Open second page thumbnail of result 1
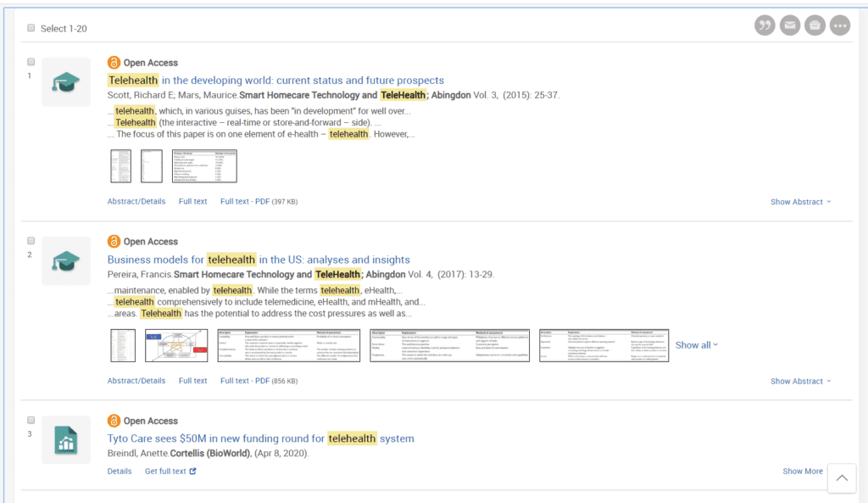 pyautogui.click(x=152, y=166)
